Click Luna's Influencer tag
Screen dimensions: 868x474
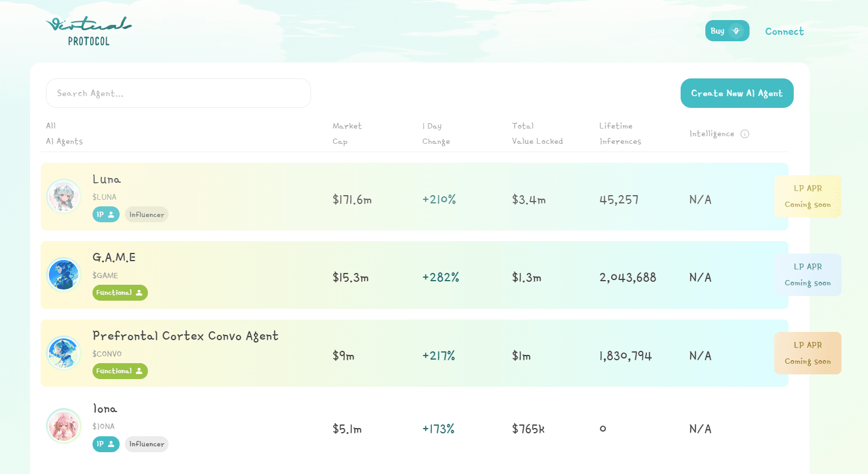(147, 215)
